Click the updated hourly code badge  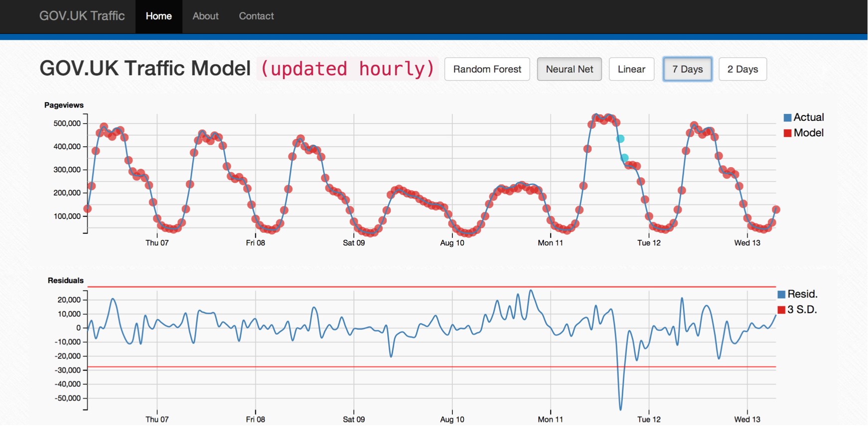347,69
